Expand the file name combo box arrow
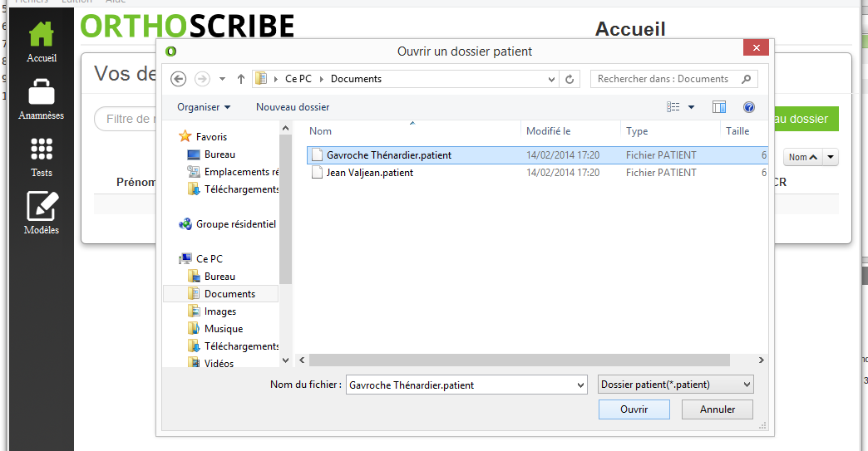Screen dimensions: 868x451 pos(580,385)
